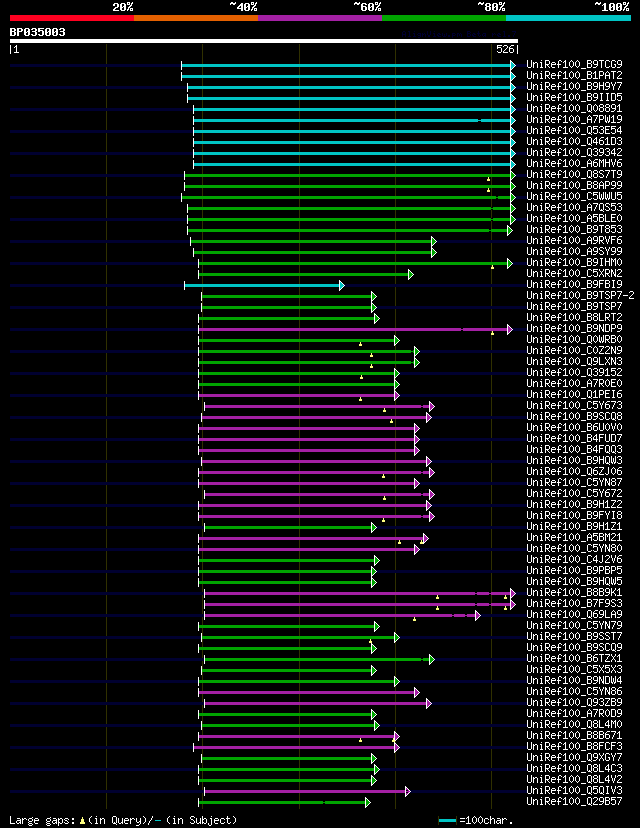The image size is (640, 828).
Task: Select the UniRef100_A9RVF6 label
Action: [x=574, y=240]
